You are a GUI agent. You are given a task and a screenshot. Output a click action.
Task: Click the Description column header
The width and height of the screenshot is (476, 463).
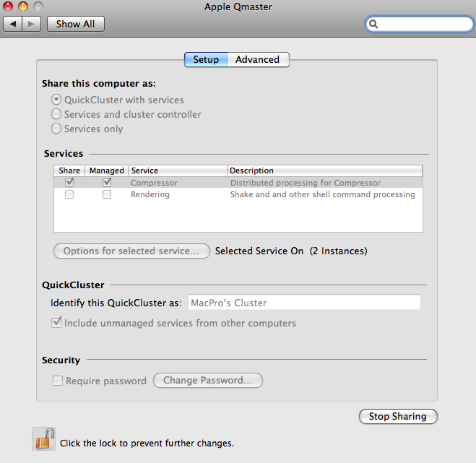[x=325, y=170]
